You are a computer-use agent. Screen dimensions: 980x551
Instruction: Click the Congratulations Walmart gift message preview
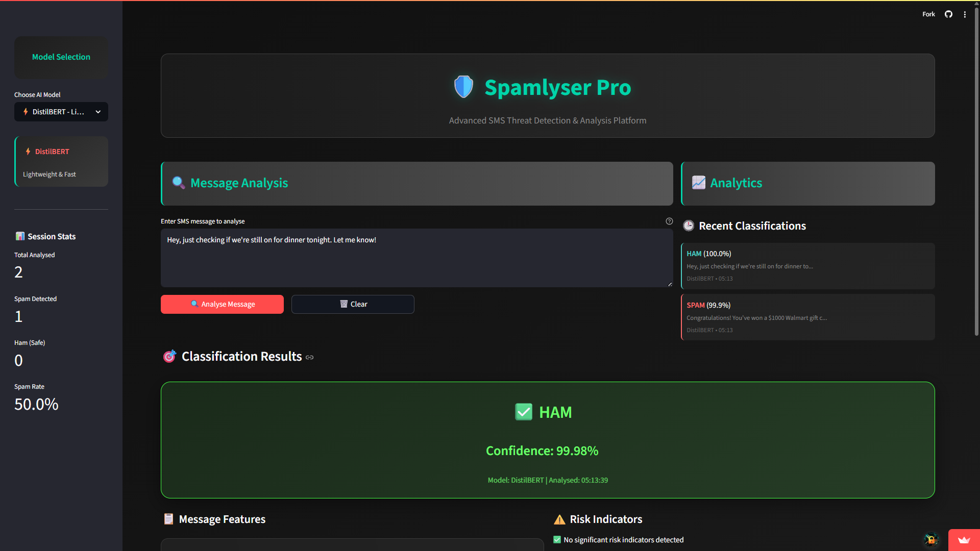(x=756, y=318)
